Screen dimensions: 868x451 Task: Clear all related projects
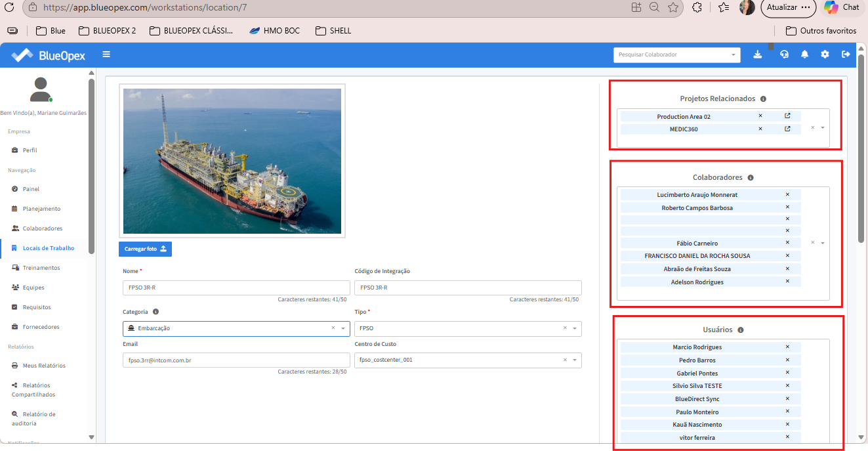coord(812,127)
